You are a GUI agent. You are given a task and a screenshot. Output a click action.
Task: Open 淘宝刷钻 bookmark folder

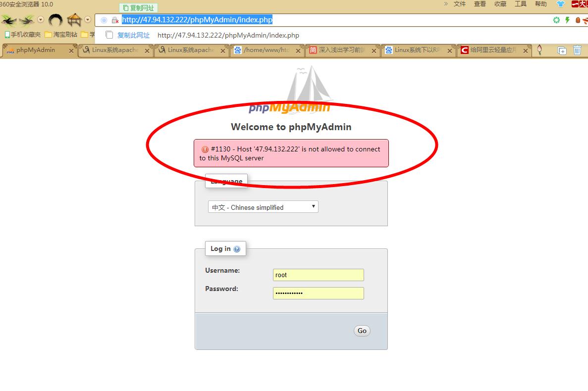coord(61,35)
